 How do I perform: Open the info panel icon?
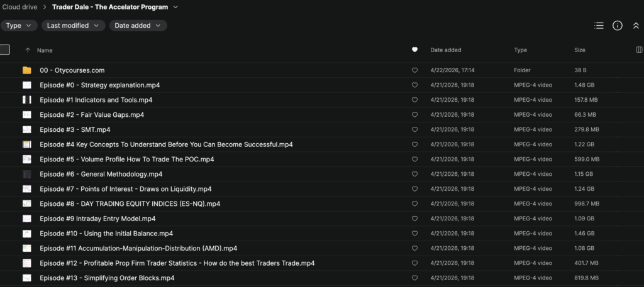coord(618,26)
